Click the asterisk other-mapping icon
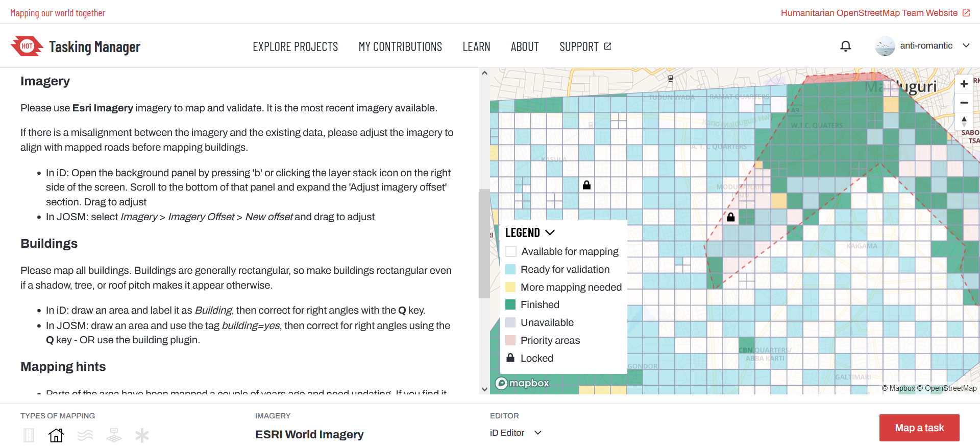980x447 pixels. coord(142,435)
